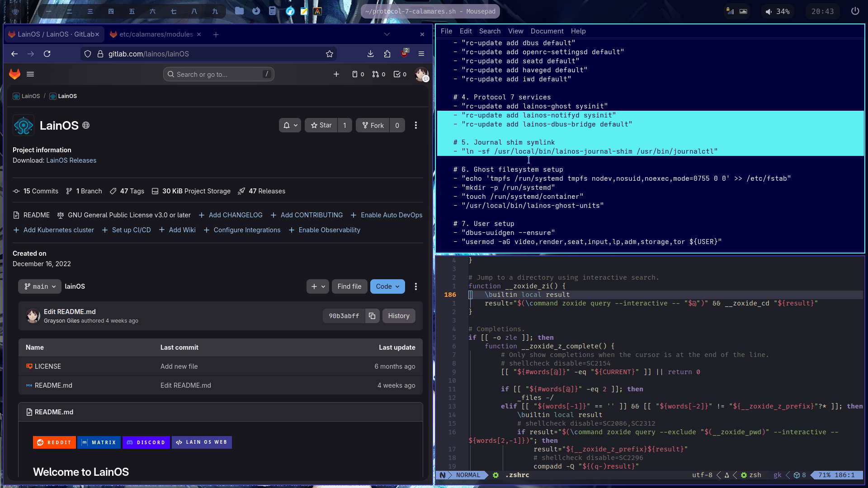Image resolution: width=868 pixels, height=488 pixels.
Task: Click the browser extensions puzzle icon
Action: (x=387, y=54)
